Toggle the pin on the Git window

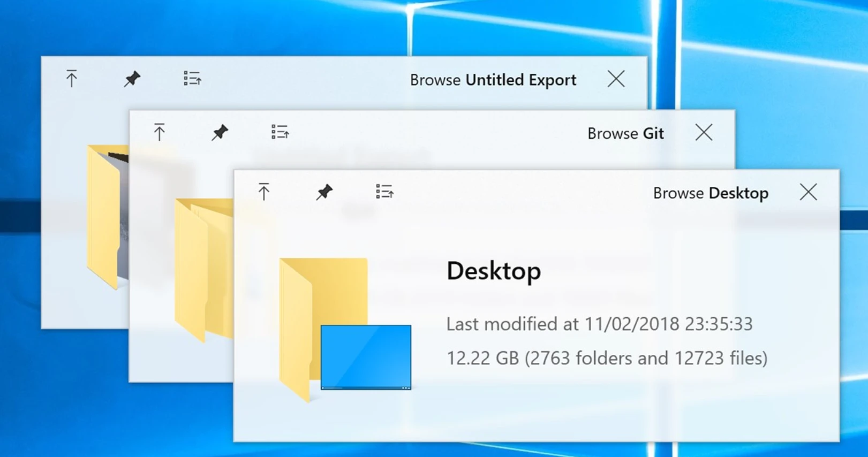[220, 132]
